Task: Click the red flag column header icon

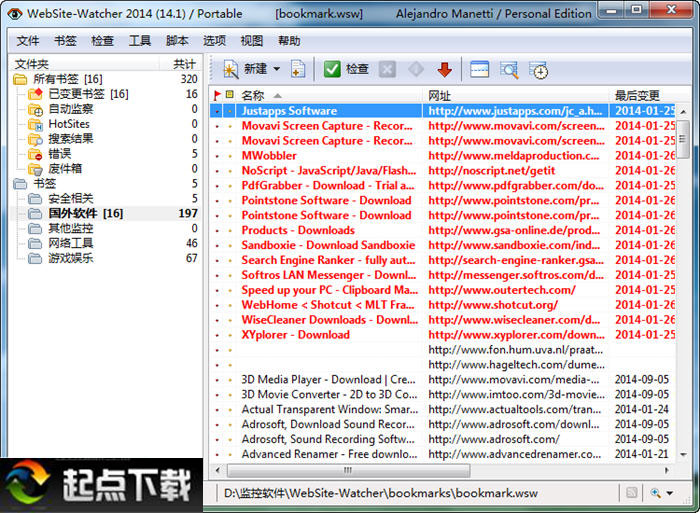Action: (x=217, y=95)
